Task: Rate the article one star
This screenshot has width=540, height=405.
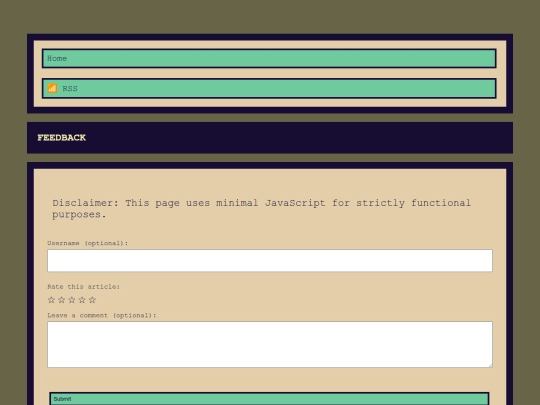Action: (x=51, y=300)
